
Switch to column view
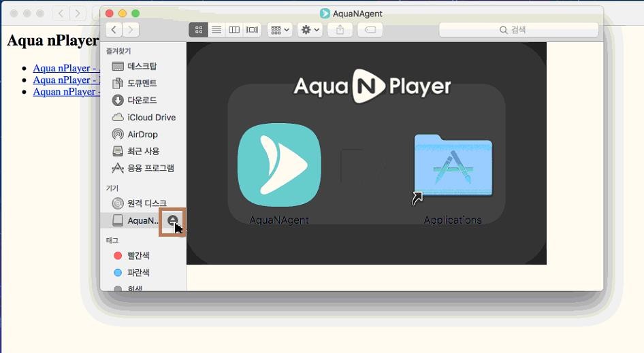(234, 30)
